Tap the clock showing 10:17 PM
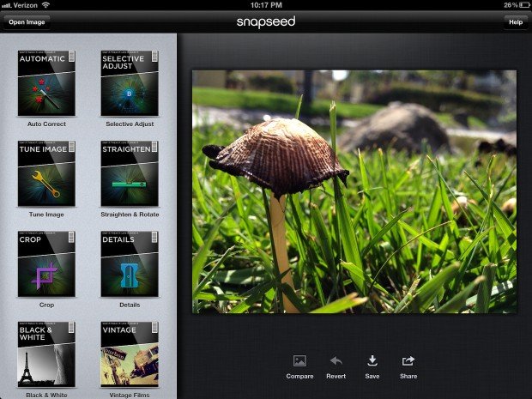Viewport: 532px width, 399px height. tap(266, 5)
